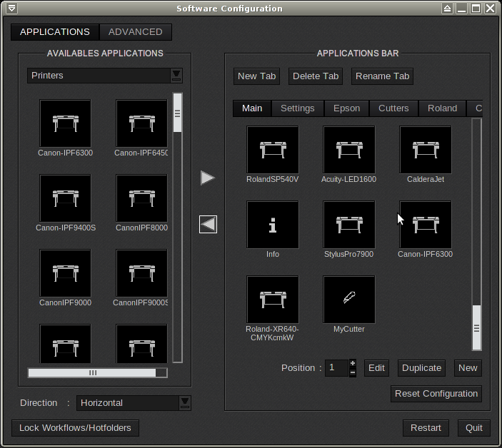The width and height of the screenshot is (502, 448).
Task: Select the RolandSP540V icon in applications bar
Action: 273,150
